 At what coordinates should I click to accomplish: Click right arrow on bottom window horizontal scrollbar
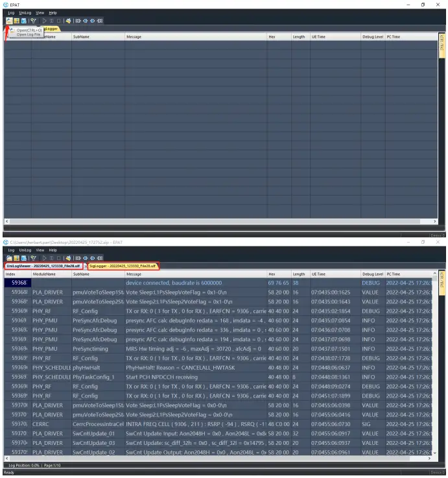pos(430,459)
